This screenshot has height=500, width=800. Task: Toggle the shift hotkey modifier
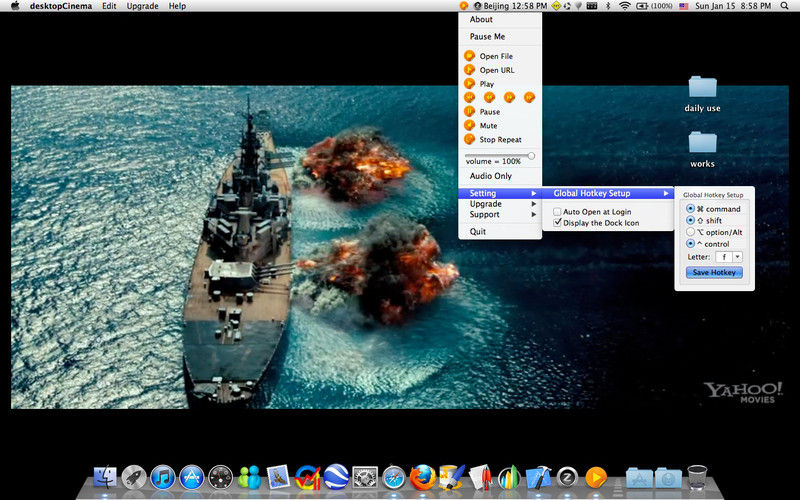[x=691, y=220]
